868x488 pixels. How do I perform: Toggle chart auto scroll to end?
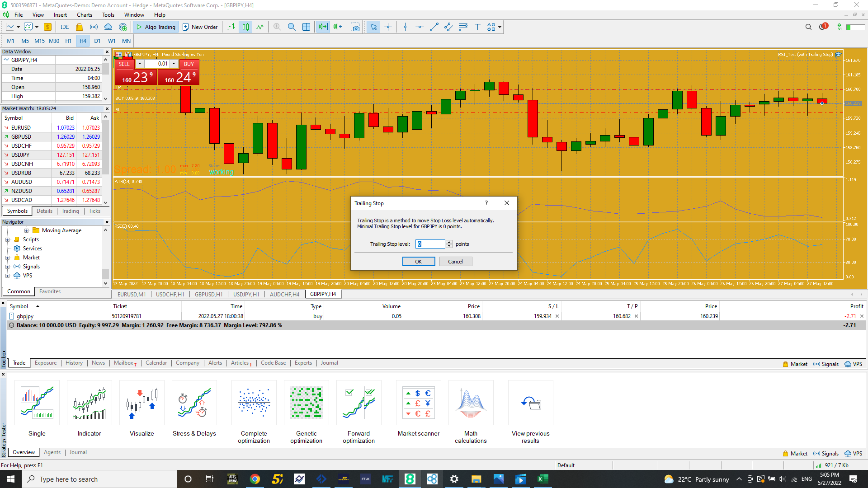[x=323, y=27]
